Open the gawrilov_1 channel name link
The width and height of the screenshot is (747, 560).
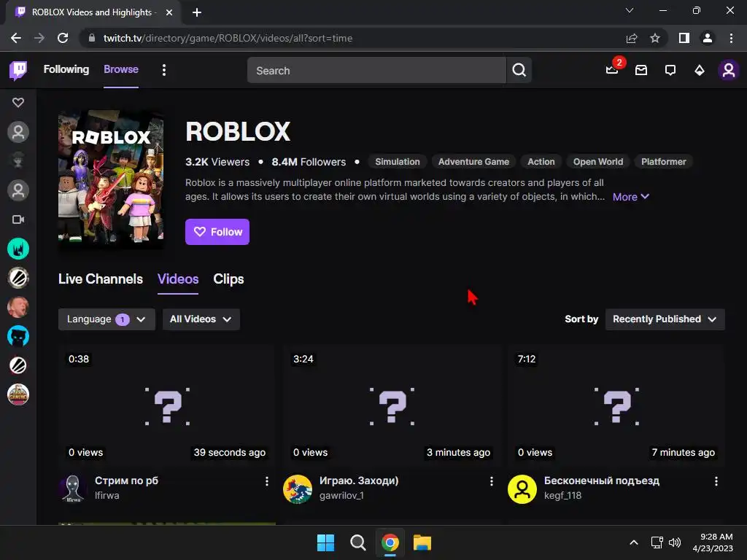[x=341, y=496]
